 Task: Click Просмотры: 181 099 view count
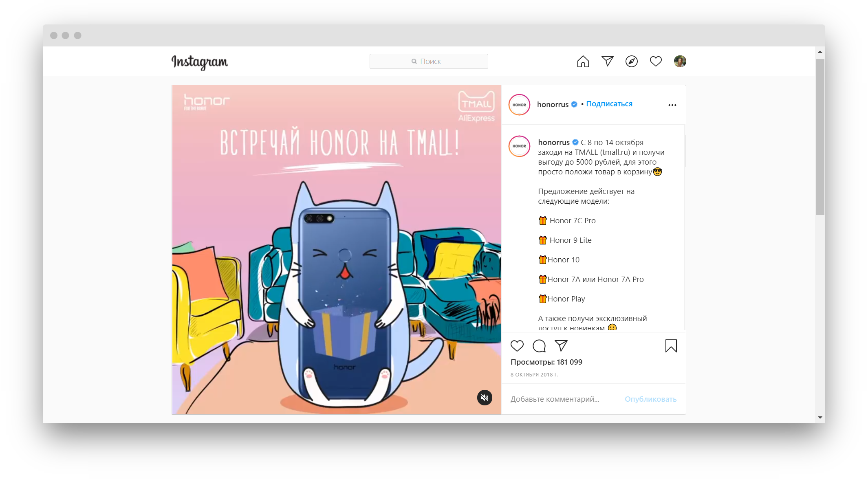click(546, 362)
